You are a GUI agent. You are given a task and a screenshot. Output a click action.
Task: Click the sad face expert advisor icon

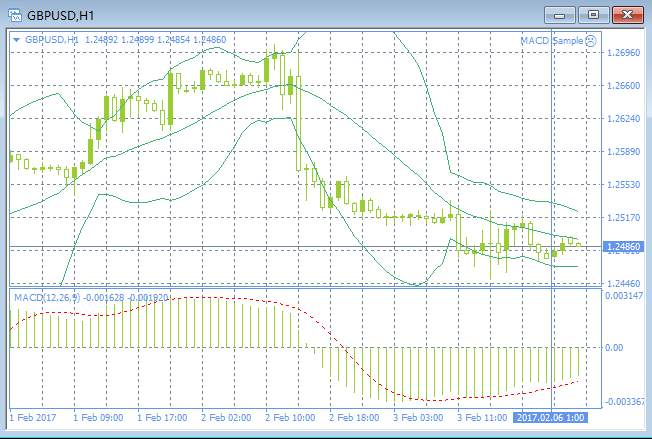[590, 41]
